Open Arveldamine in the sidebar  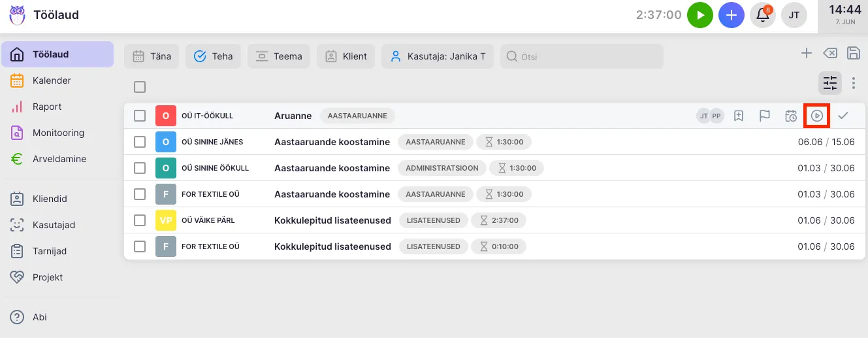pos(59,159)
